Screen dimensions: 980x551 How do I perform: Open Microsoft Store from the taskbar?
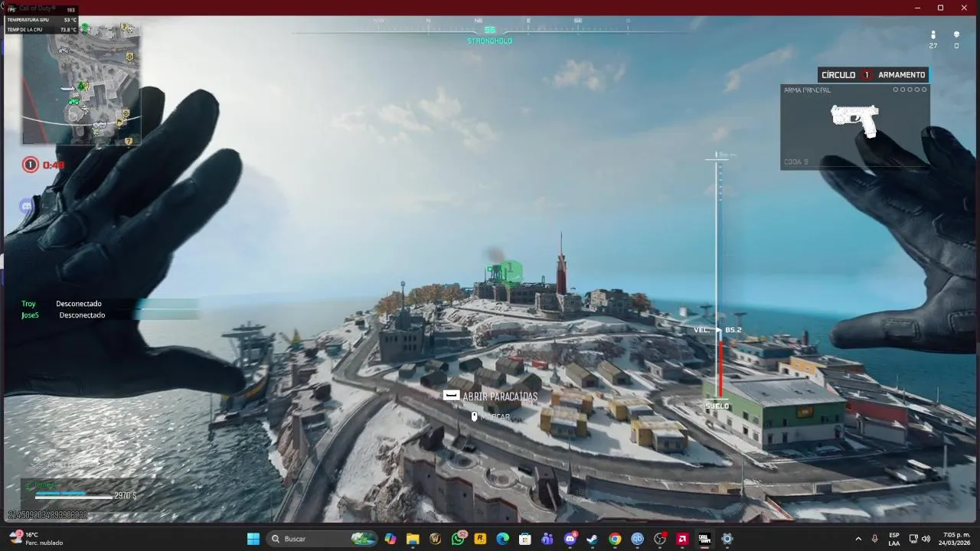coord(525,539)
